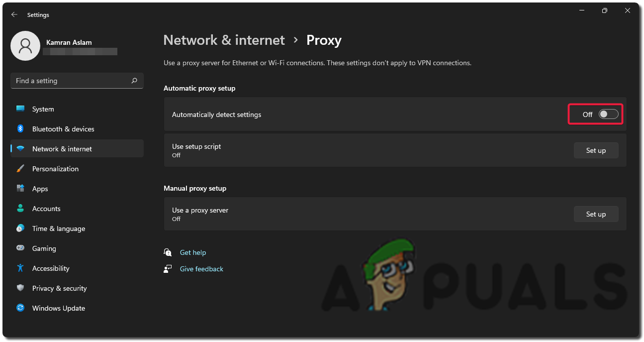The image size is (644, 342).
Task: Set up the setup script
Action: (x=596, y=150)
